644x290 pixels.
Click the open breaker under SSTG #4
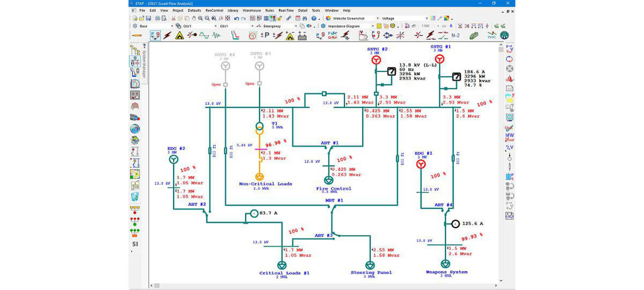click(225, 85)
